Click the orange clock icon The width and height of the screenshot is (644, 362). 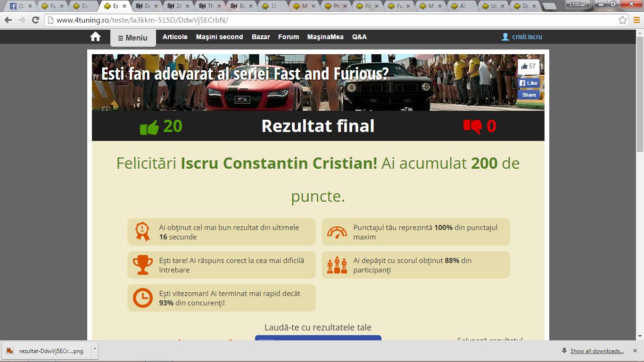coord(142,298)
